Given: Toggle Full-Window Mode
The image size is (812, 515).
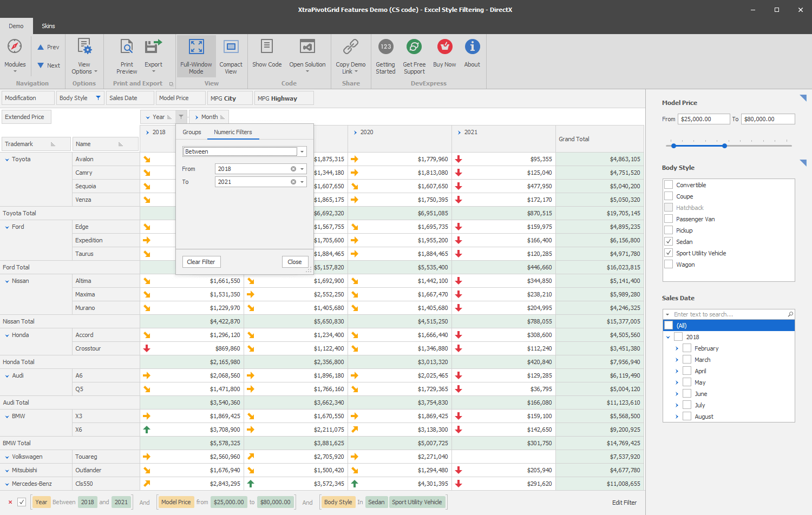Looking at the screenshot, I should [x=196, y=47].
